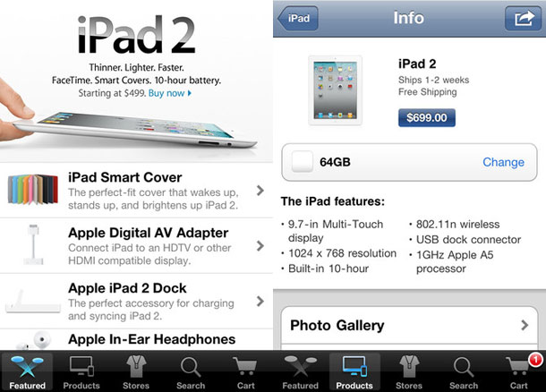Tap Stores icon in right tab bar

409,371
